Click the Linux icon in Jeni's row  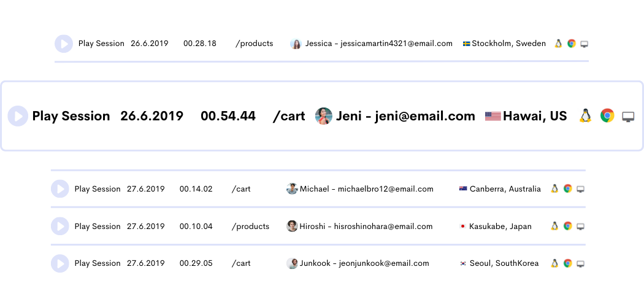pos(585,115)
